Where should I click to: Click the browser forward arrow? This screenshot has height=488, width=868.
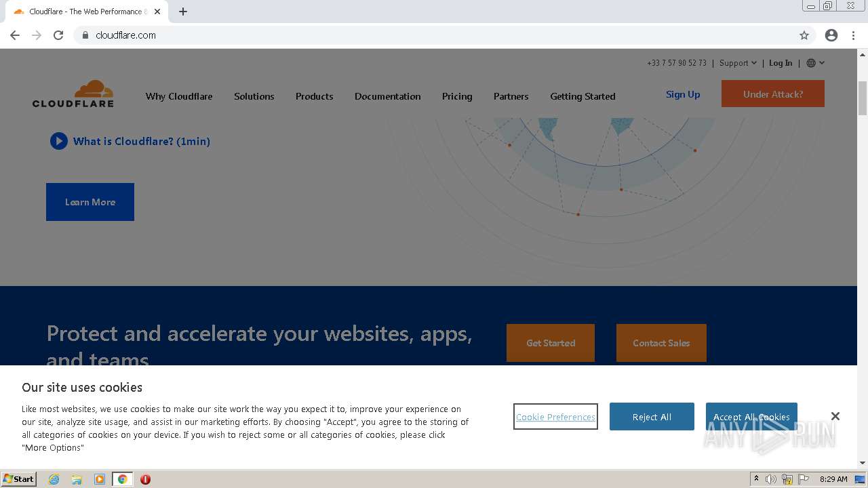pyautogui.click(x=37, y=35)
